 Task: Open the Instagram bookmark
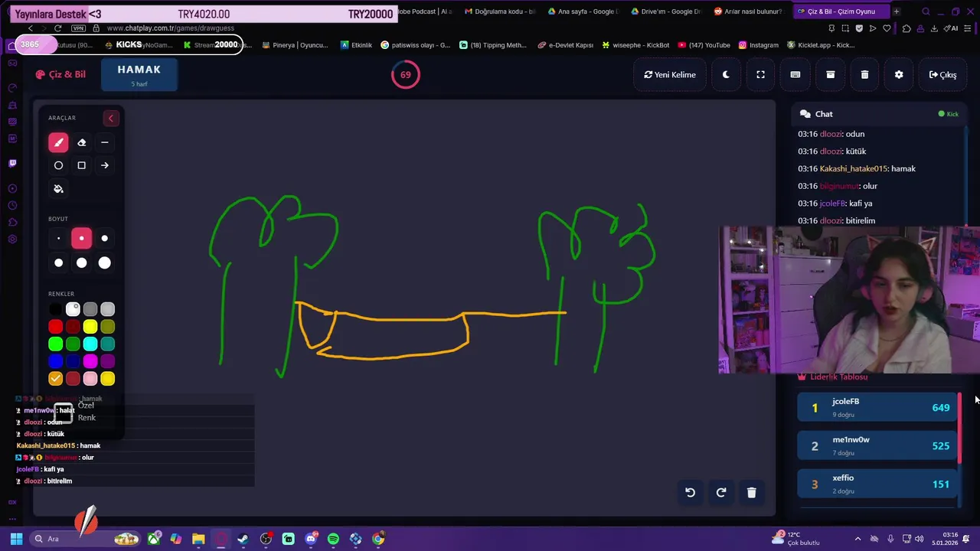[x=758, y=45]
